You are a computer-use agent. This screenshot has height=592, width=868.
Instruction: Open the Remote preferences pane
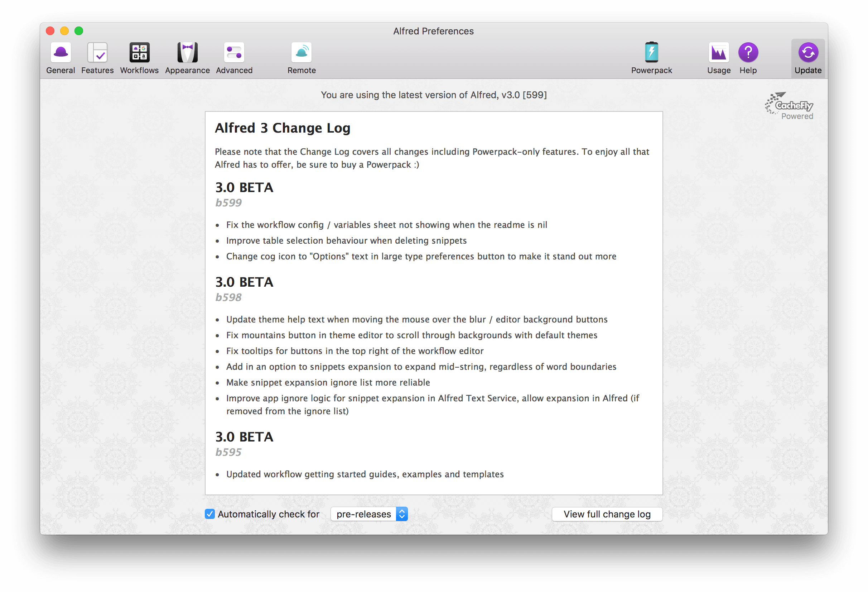pos(302,58)
